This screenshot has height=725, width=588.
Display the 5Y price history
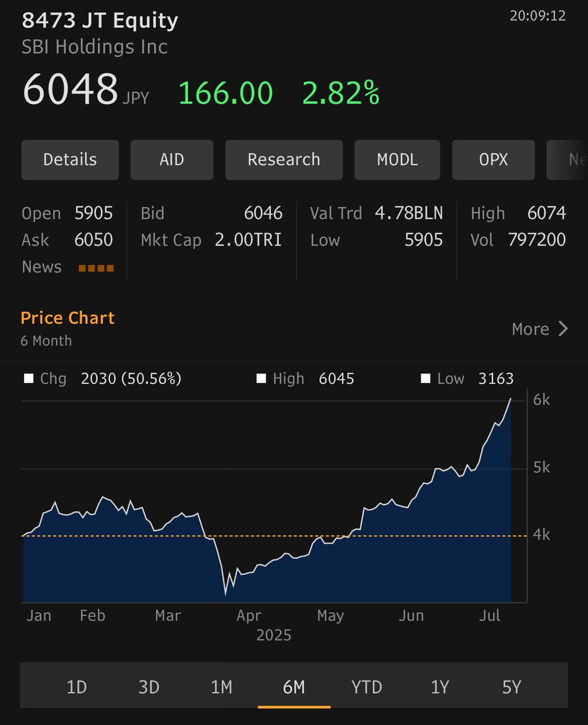pos(511,687)
